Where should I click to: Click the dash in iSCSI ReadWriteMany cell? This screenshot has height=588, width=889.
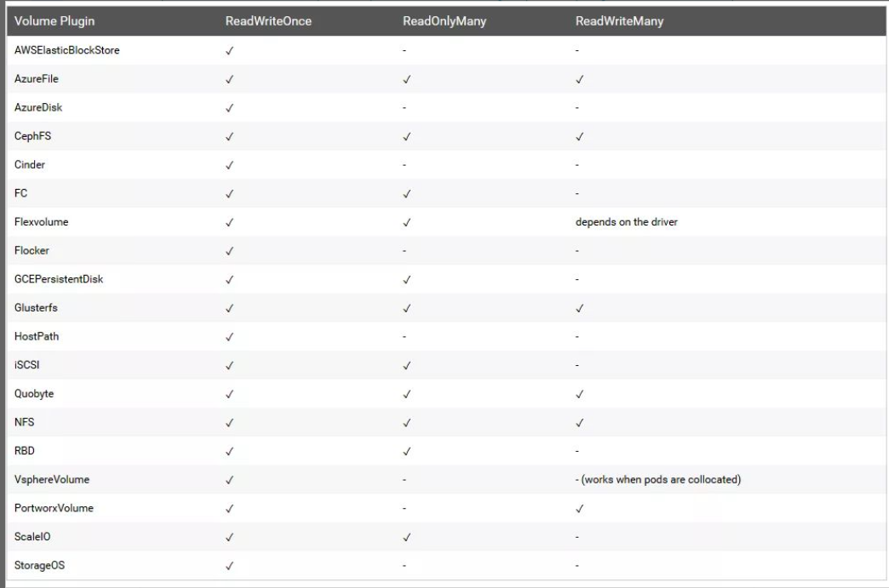point(577,365)
